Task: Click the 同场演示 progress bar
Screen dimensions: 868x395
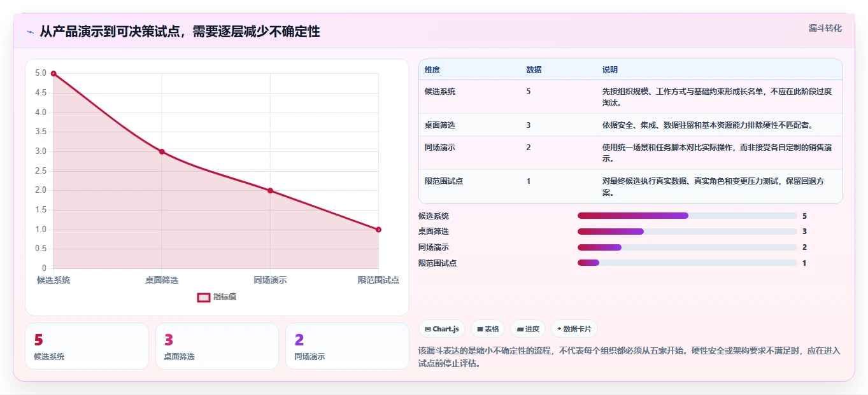Action: tap(687, 247)
